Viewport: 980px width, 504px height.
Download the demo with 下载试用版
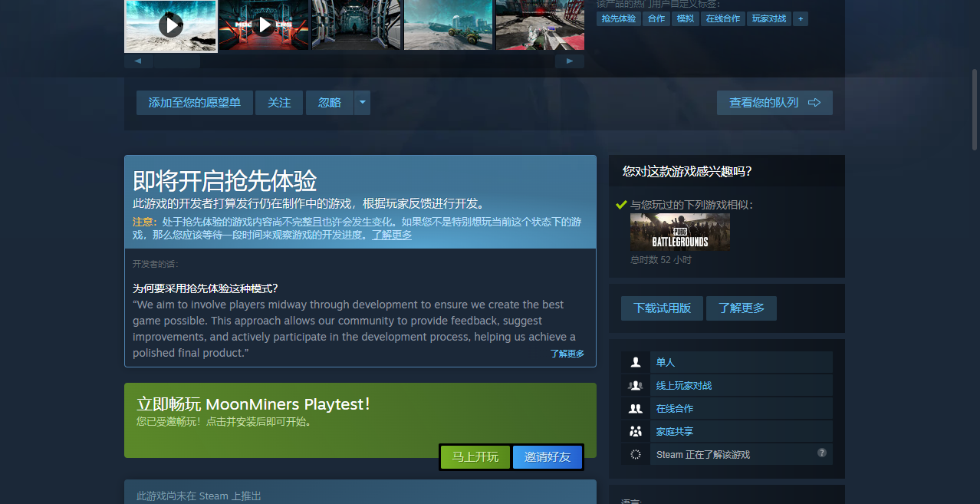coord(663,308)
